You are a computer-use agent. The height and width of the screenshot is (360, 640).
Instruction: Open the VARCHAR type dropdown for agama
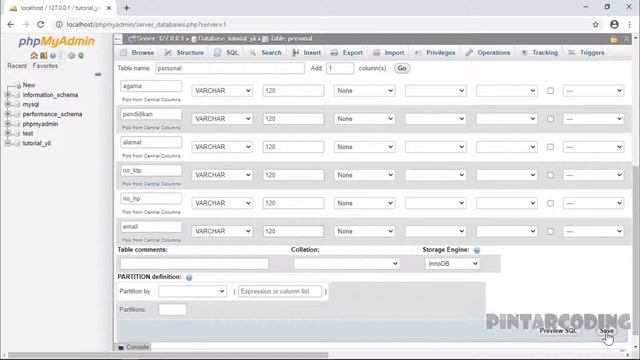222,91
